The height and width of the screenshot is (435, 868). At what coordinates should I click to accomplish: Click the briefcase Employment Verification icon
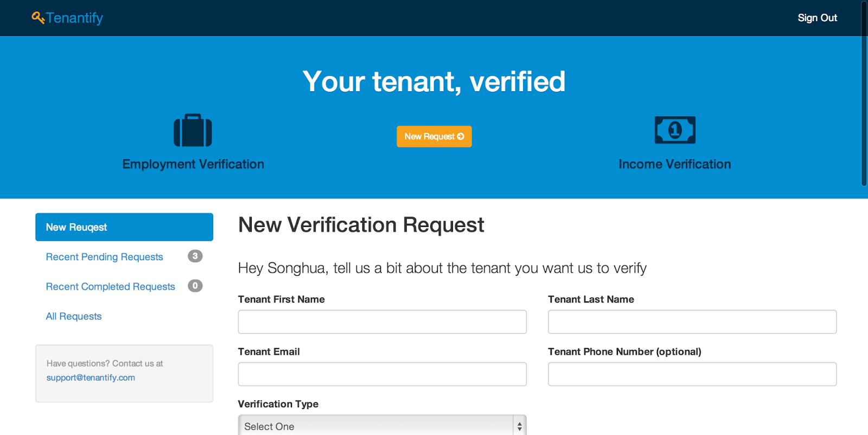[193, 130]
